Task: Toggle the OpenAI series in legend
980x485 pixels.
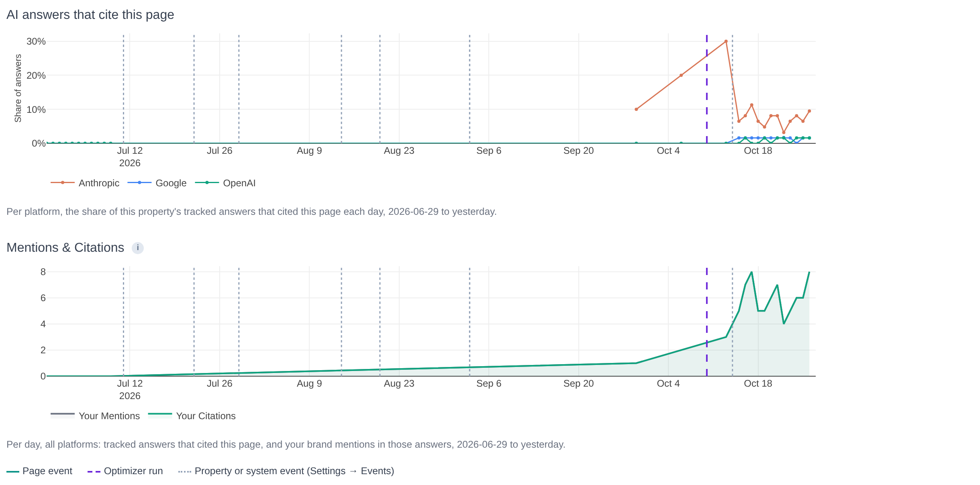Action: (x=225, y=183)
